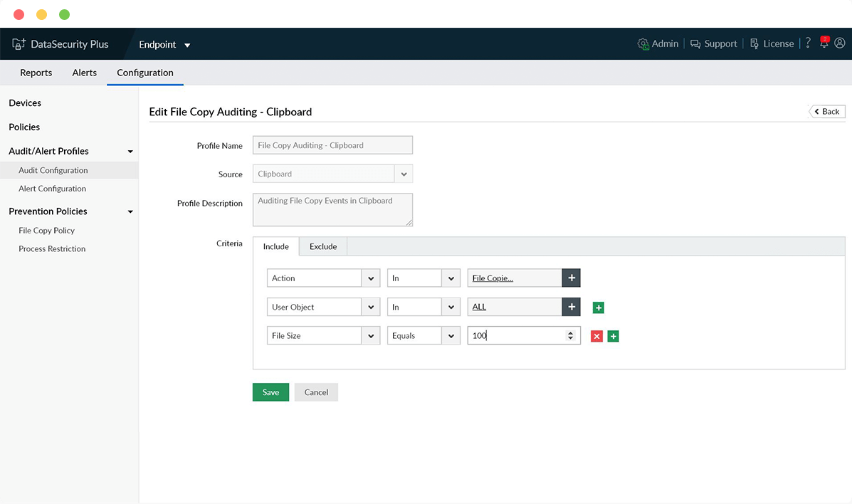Screen dimensions: 852x504
Task: Go to the Alerts tab
Action: coord(84,72)
